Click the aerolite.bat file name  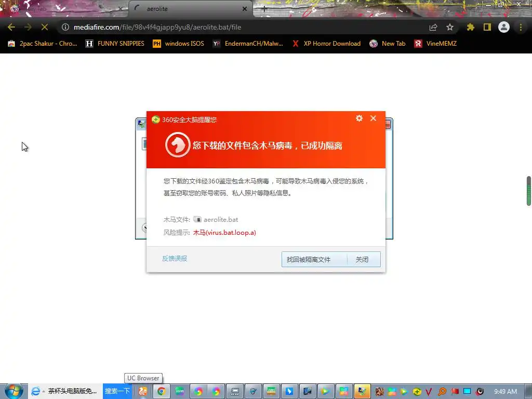(x=220, y=220)
